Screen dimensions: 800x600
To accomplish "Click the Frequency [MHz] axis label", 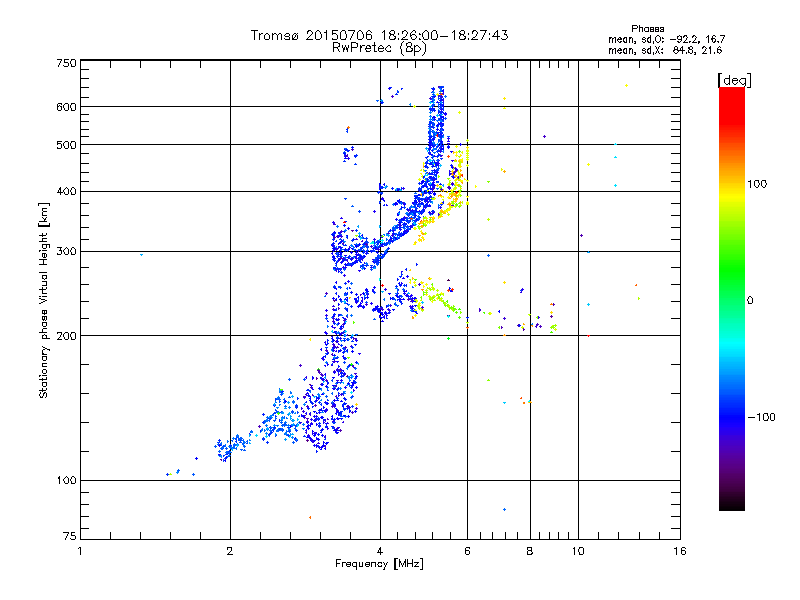I will [379, 564].
